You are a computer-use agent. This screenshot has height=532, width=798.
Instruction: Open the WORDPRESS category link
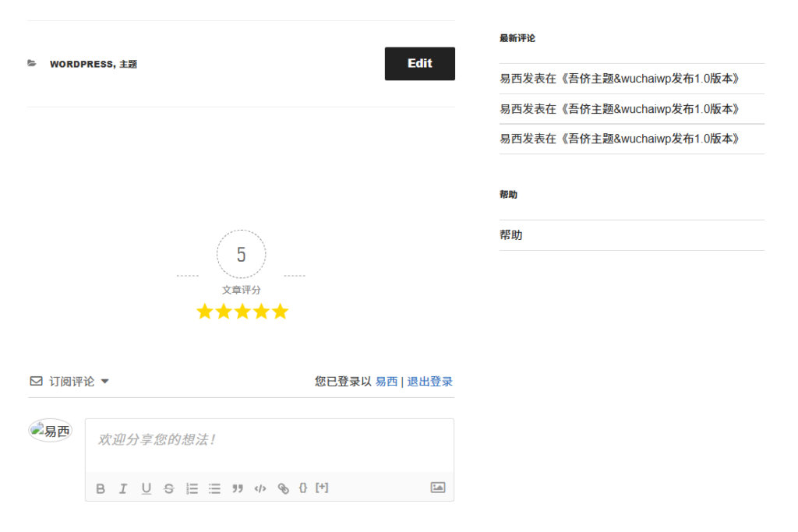click(81, 64)
